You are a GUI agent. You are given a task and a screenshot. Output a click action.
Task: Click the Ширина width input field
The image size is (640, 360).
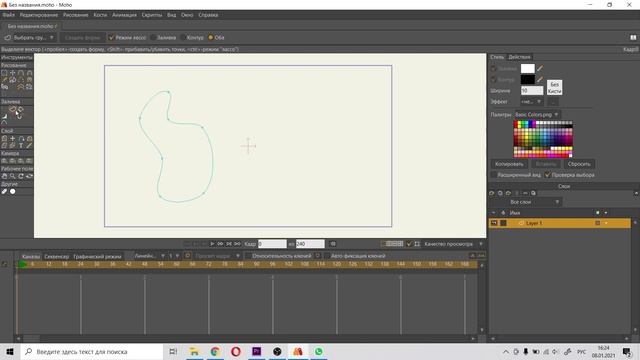tap(532, 91)
